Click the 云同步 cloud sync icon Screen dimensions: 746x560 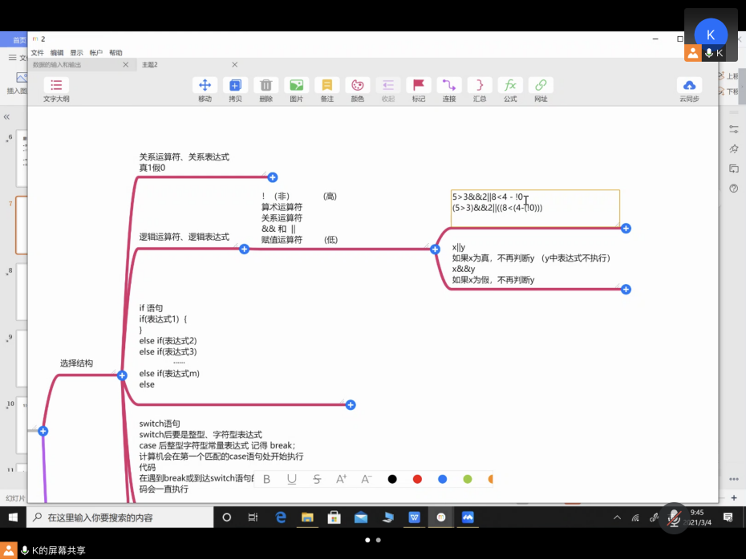click(x=688, y=86)
